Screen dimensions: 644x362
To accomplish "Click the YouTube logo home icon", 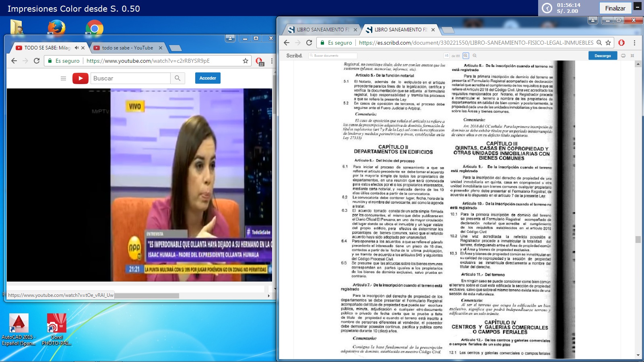I will [x=80, y=78].
